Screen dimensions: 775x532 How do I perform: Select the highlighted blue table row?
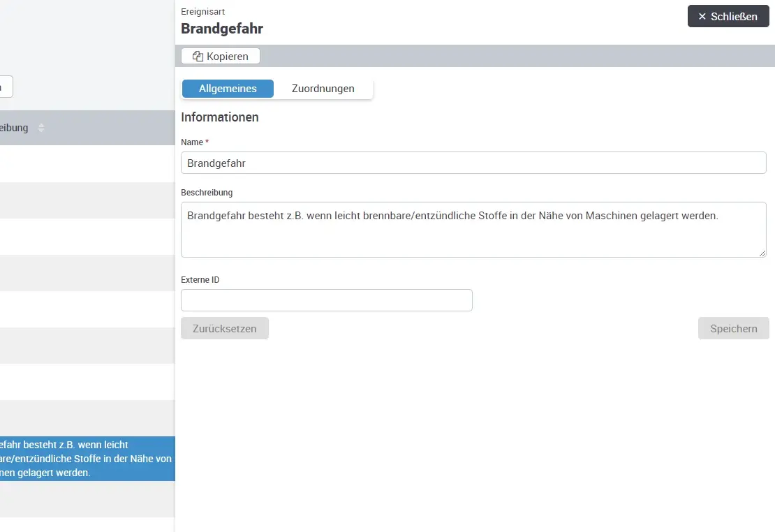87,459
